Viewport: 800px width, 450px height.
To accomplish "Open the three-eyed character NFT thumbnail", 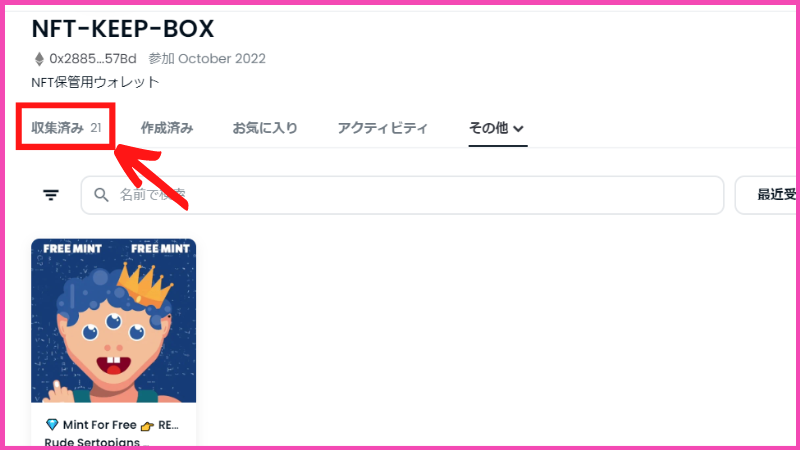I will (x=114, y=320).
